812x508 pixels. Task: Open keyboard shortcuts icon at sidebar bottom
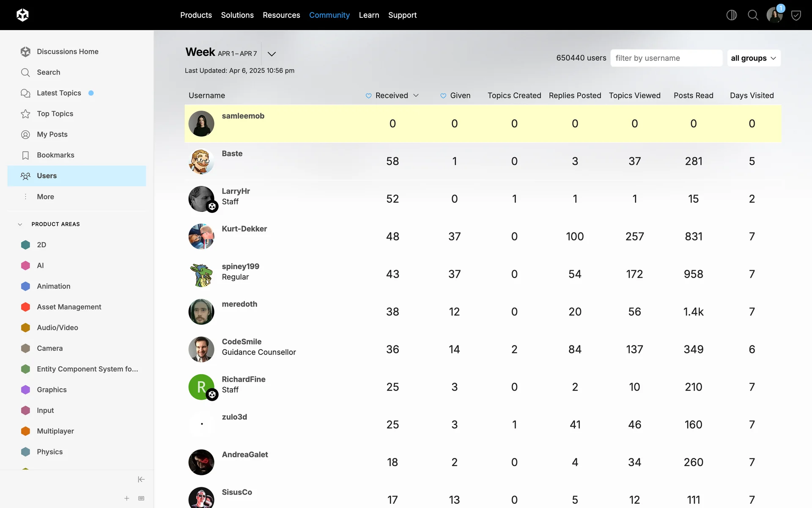pyautogui.click(x=141, y=498)
